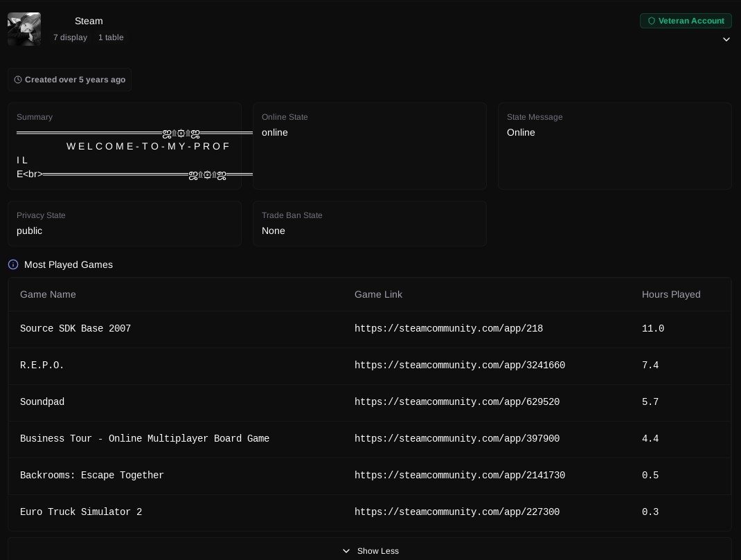Open the Source SDK Base 2007 game link

point(449,329)
